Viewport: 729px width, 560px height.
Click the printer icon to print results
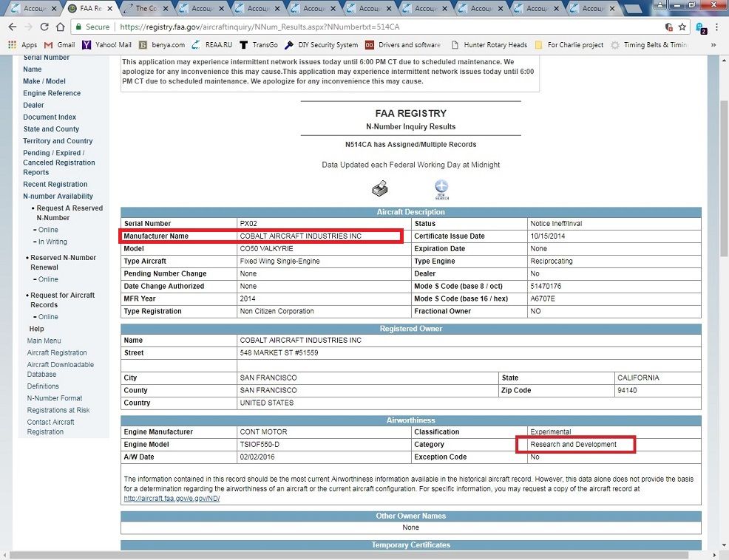(x=379, y=189)
